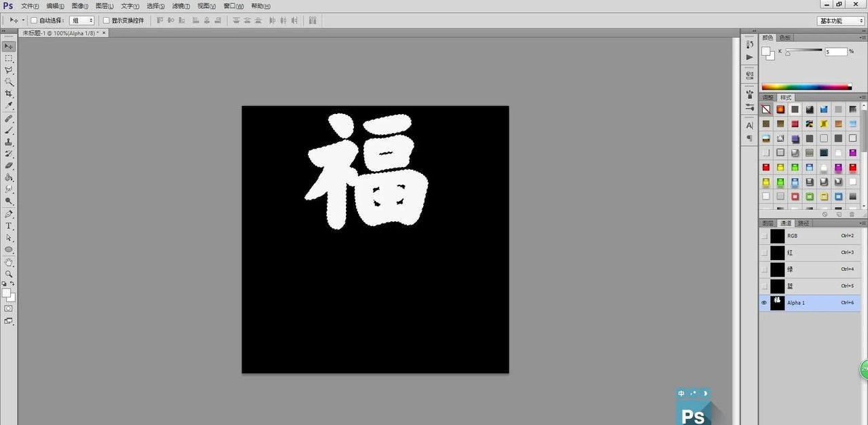Pick a color from the spectrum ramp
The image size is (868, 425).
[806, 87]
